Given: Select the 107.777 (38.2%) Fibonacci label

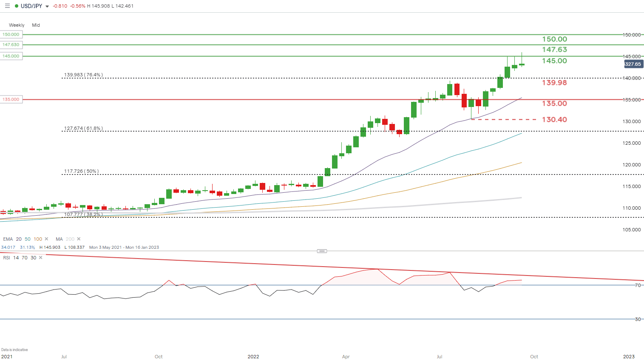Looking at the screenshot, I should click(83, 214).
